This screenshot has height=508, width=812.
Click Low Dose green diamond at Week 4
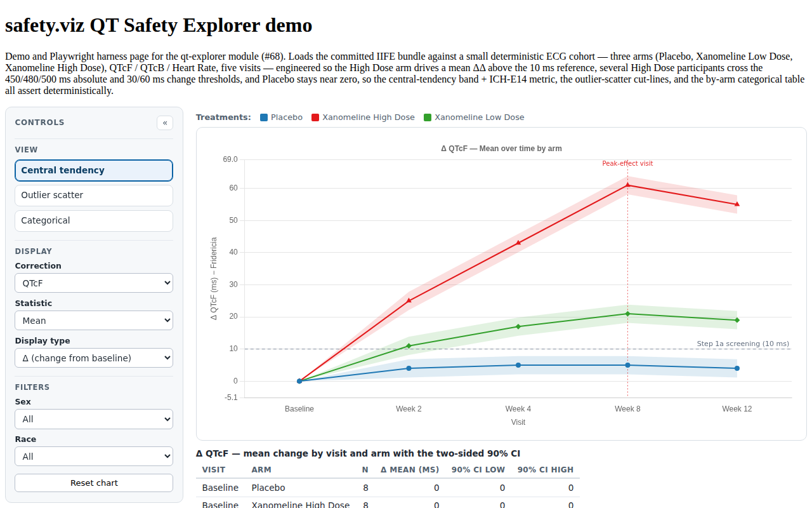(x=518, y=326)
